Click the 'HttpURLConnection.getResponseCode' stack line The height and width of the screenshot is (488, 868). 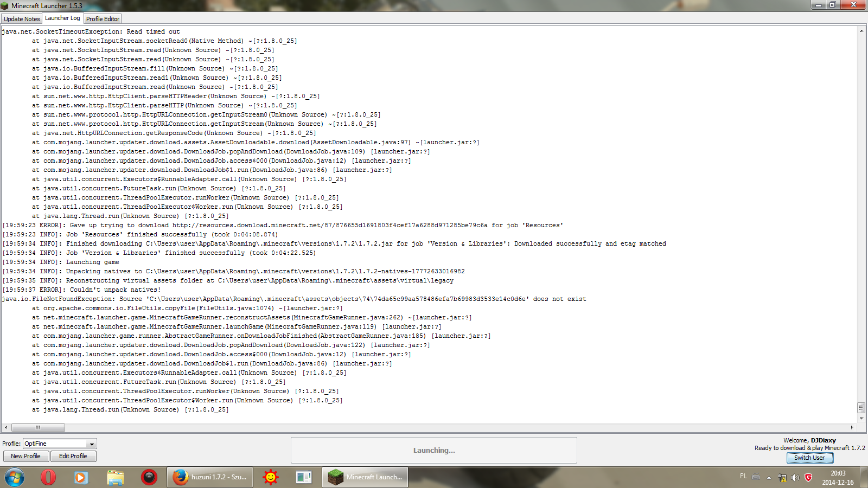coord(174,133)
